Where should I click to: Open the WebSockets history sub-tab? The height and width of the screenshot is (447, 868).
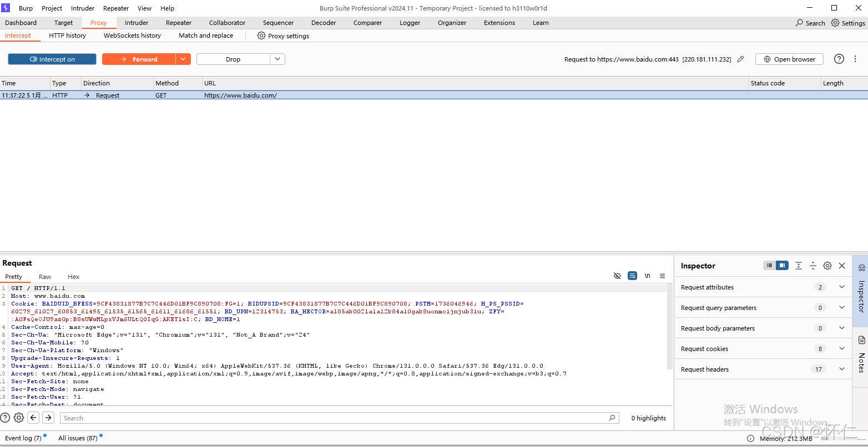tap(132, 35)
